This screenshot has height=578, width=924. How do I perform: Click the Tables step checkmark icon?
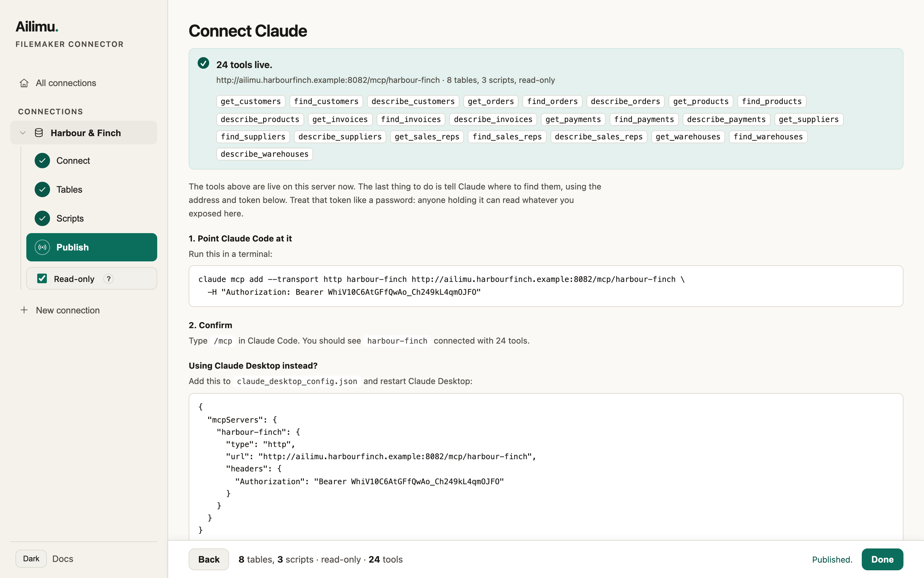tap(42, 189)
